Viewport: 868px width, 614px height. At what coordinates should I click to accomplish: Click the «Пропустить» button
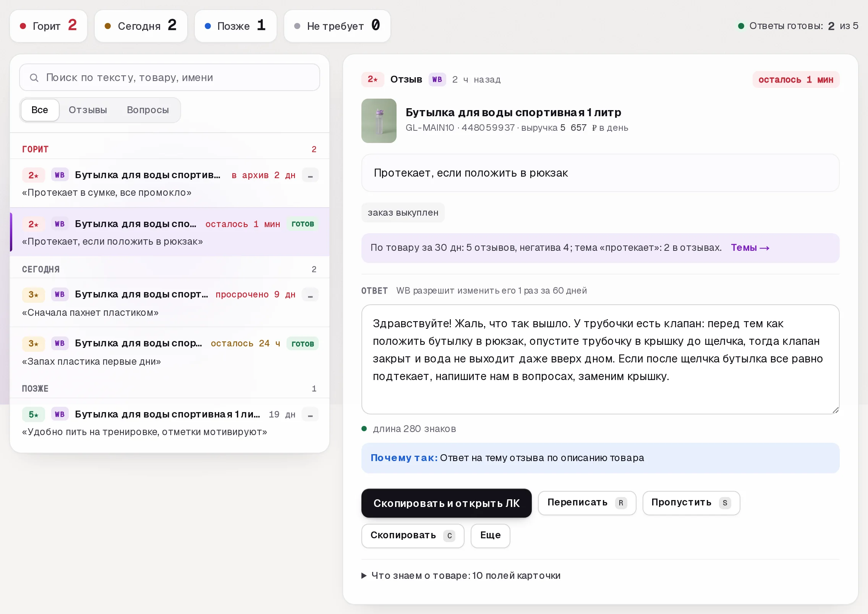point(691,503)
